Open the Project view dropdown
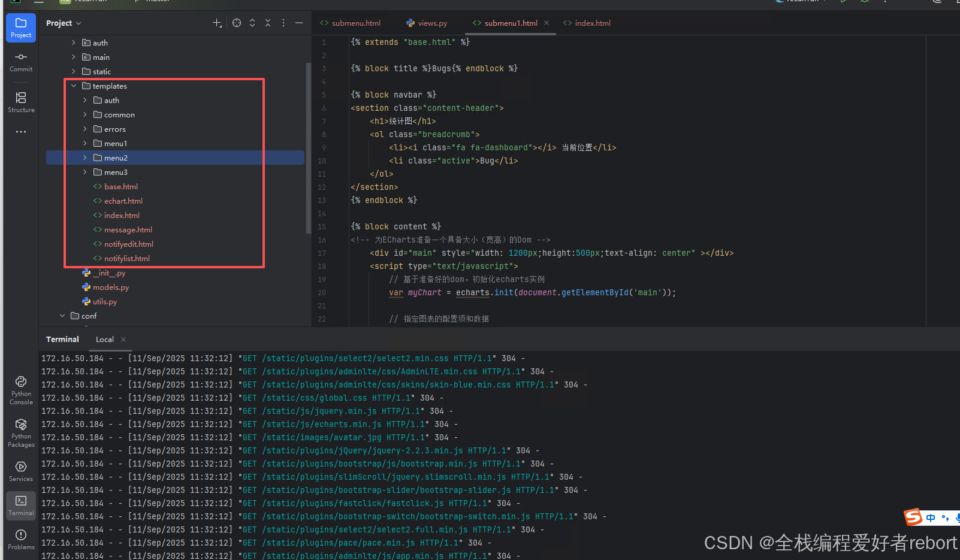 point(64,23)
